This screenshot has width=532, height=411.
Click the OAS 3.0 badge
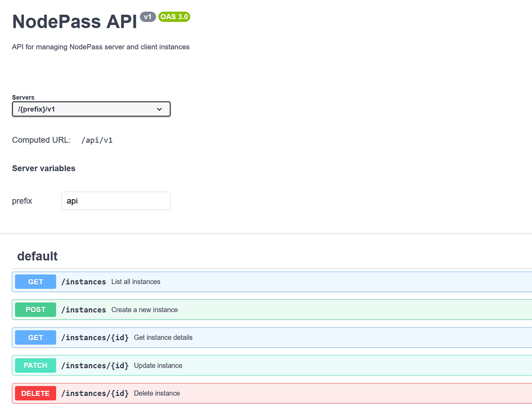(x=174, y=17)
